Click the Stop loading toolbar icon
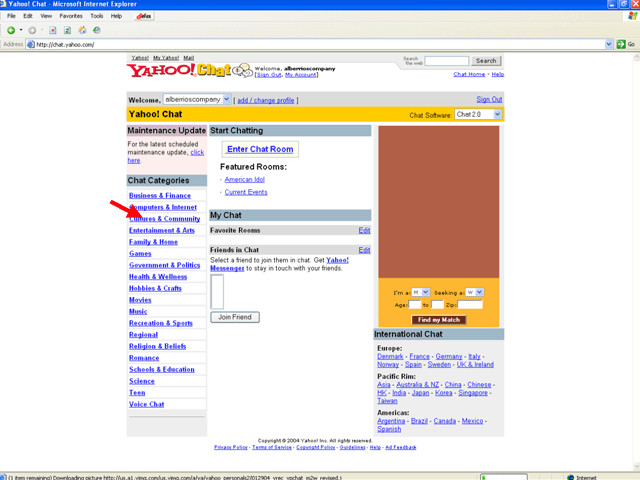Viewport: 640px width, 480px height. [x=53, y=30]
